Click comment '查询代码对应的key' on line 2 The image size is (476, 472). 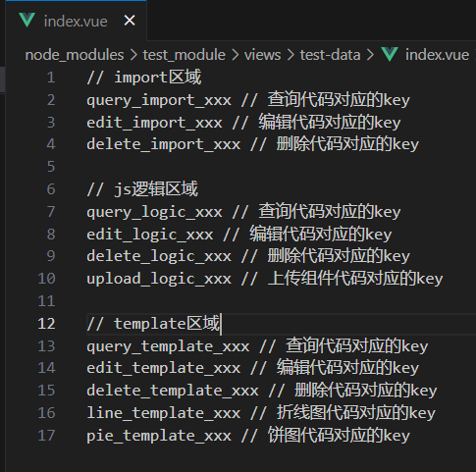(339, 100)
